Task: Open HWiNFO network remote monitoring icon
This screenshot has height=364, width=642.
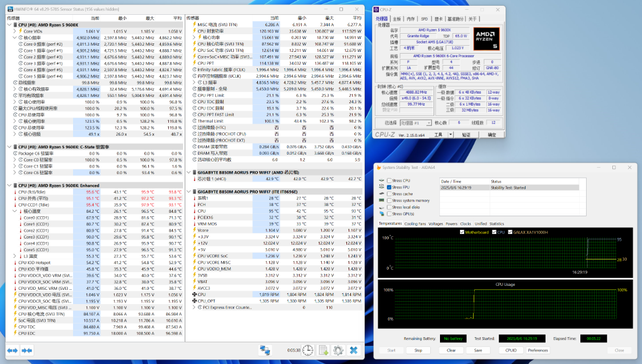Action: tap(265, 350)
